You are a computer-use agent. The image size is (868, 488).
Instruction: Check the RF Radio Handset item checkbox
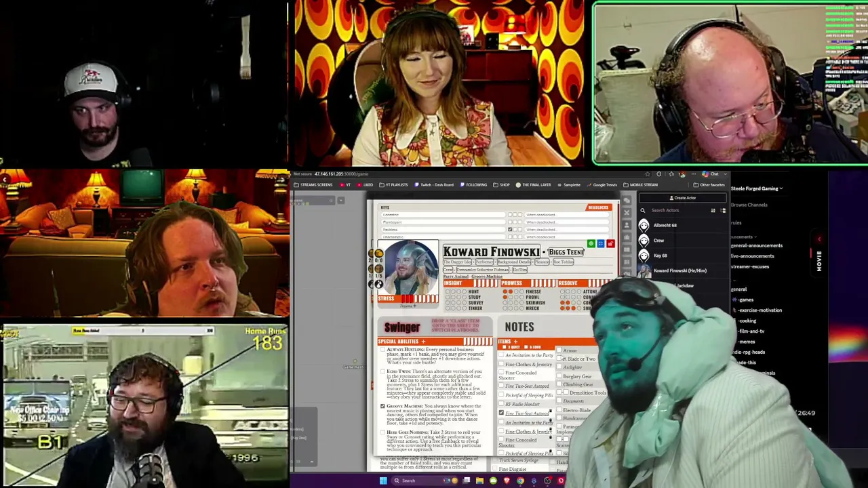pos(502,404)
